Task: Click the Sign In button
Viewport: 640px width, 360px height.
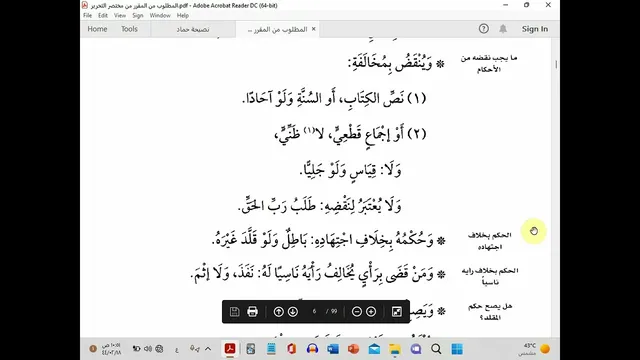Action: click(535, 29)
